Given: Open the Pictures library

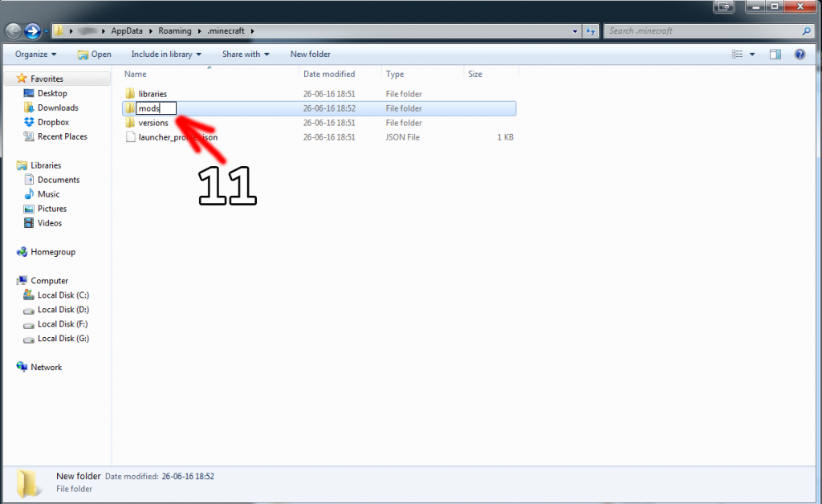Looking at the screenshot, I should (x=52, y=209).
